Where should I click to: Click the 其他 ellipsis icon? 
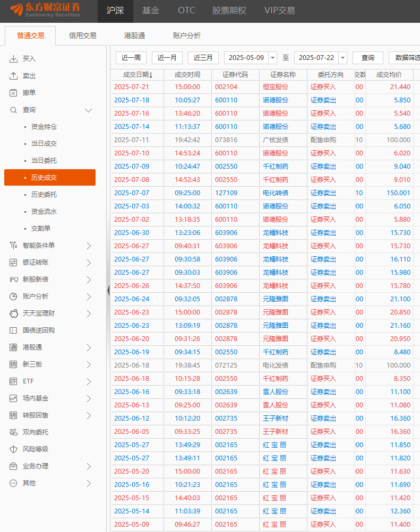tap(13, 483)
